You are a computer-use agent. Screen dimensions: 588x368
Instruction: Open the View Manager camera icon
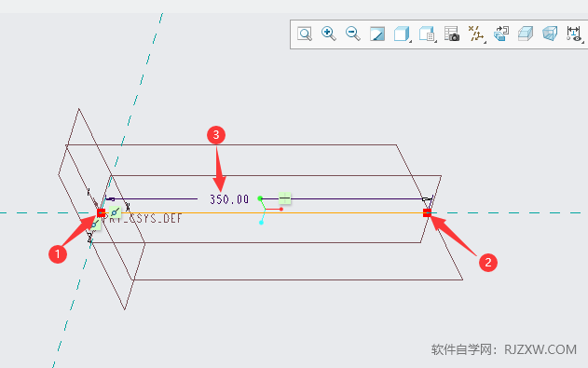click(x=452, y=34)
